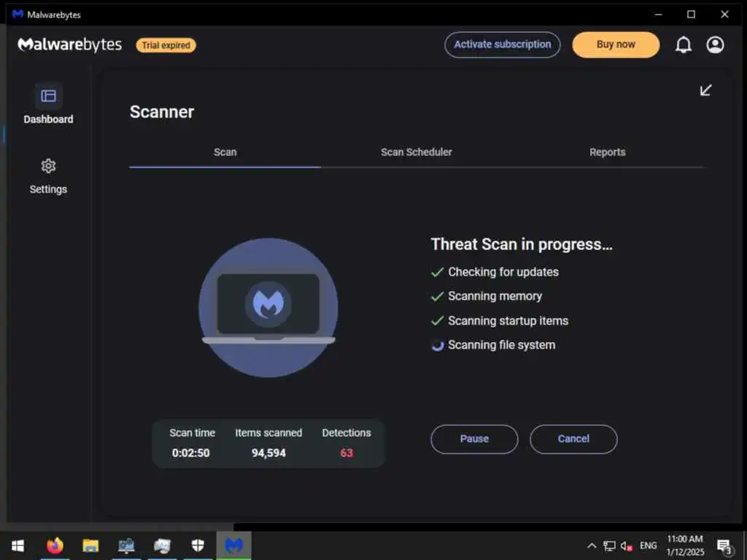Click the Scanning startup items checkmark
The height and width of the screenshot is (560, 747).
[438, 321]
